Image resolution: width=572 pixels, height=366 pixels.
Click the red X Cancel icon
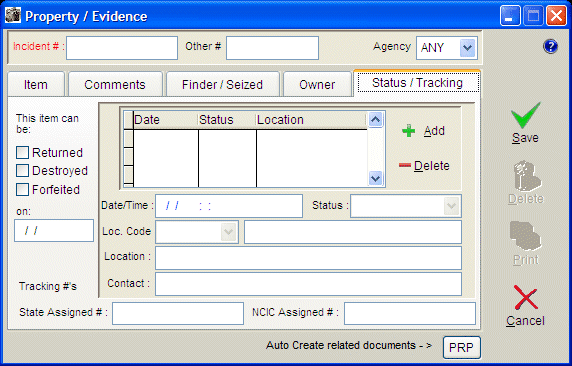(x=526, y=297)
